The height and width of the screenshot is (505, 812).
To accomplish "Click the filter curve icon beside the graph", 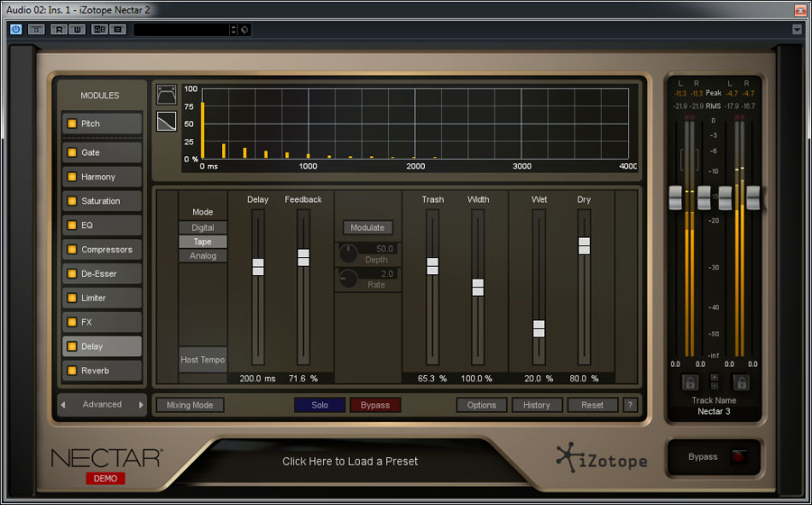I will click(166, 122).
